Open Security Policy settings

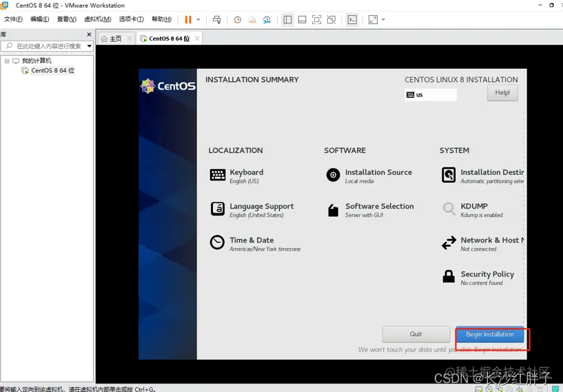pos(478,278)
